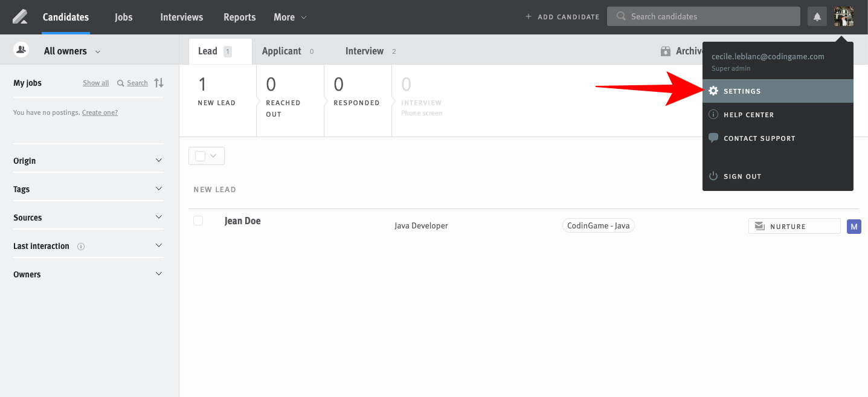
Task: Click the user profile avatar
Action: (x=843, y=17)
